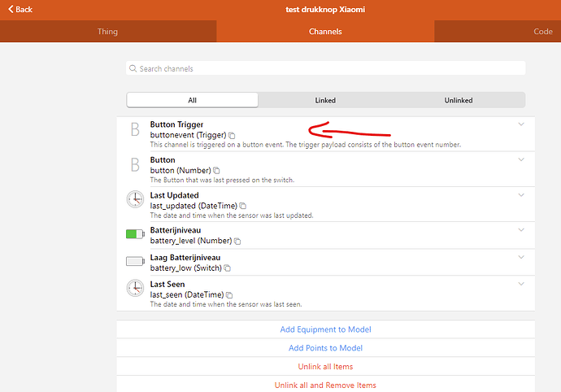This screenshot has width=561, height=392.
Task: Filter channels by Unlinked
Action: pyautogui.click(x=458, y=100)
